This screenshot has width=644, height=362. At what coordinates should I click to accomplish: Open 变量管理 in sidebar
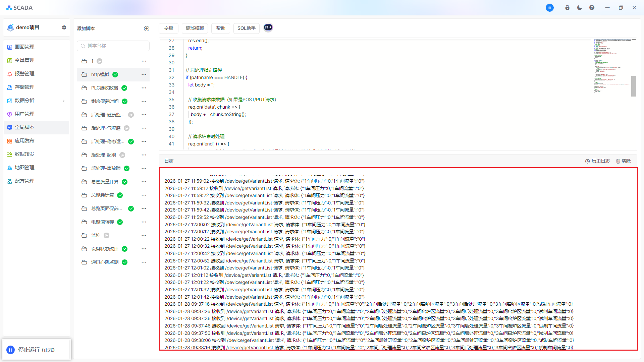click(x=24, y=60)
